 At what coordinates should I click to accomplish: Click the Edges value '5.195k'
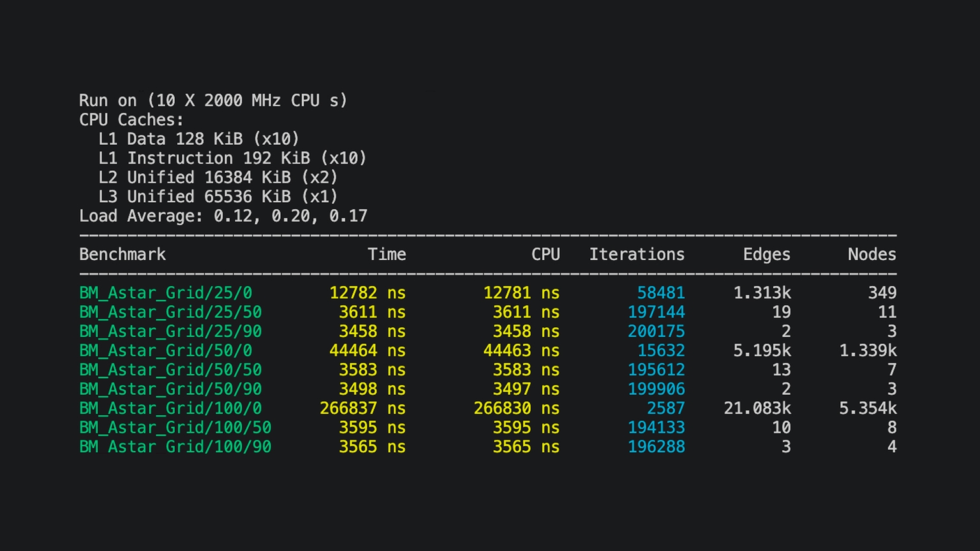coord(762,350)
